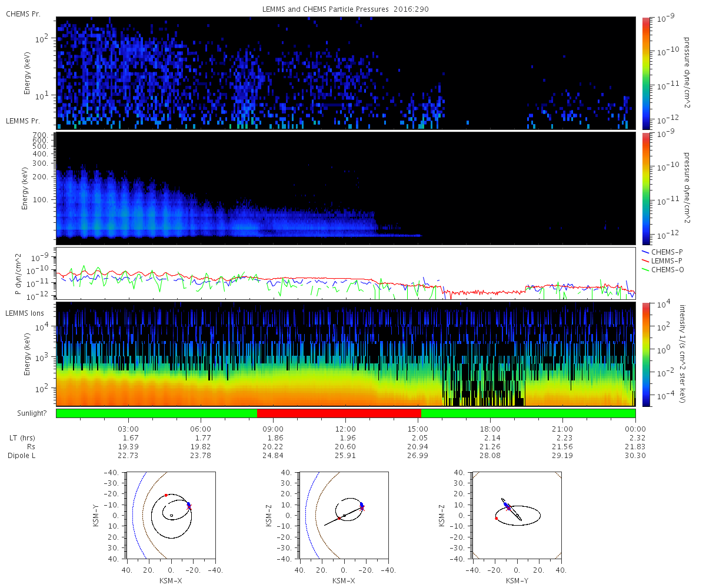
Task: Click the "P dyn/cm^2" axis label
Action: coord(18,273)
